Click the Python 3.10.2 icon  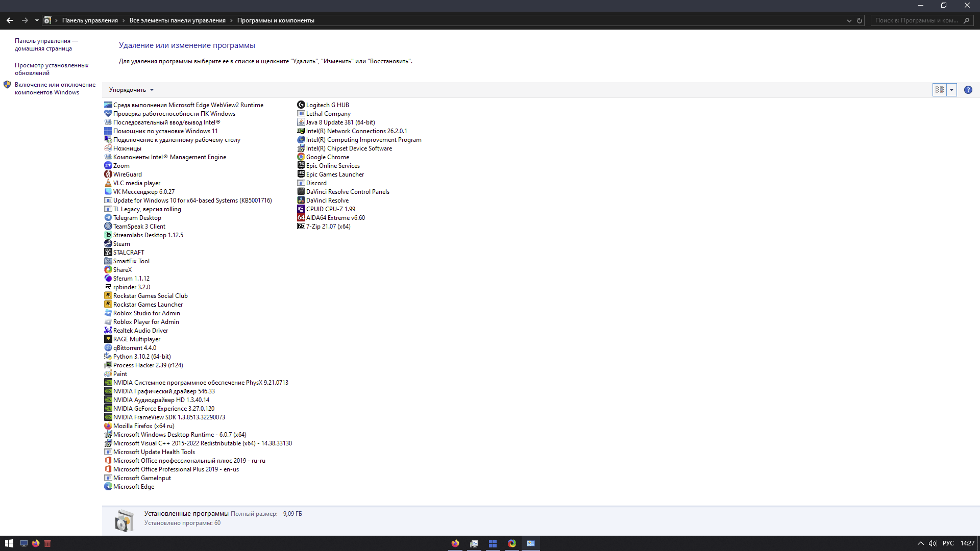108,357
